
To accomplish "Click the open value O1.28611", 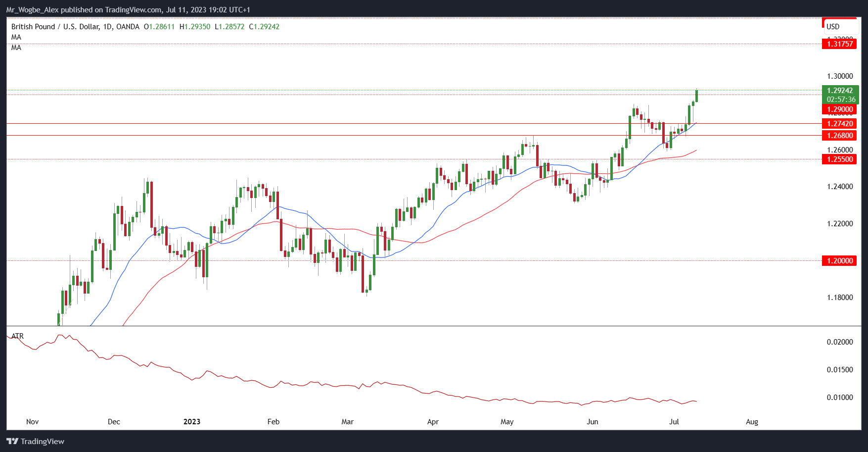I will [x=159, y=27].
